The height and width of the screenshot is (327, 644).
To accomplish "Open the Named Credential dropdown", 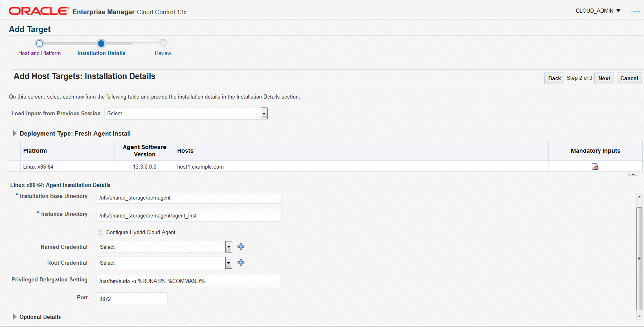I will click(229, 247).
